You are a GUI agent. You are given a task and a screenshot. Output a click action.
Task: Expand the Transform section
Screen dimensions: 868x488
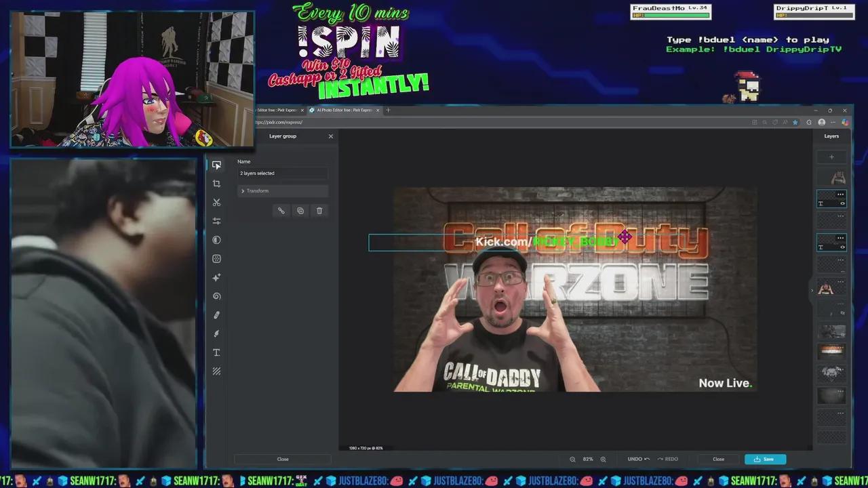coord(243,191)
